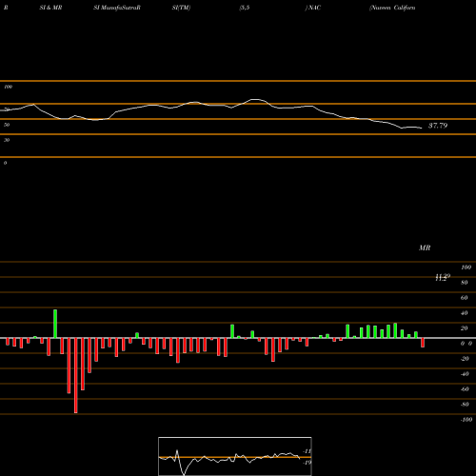This screenshot has width=476, height=476.
Task: Click the RSI axis label 50 on left
Action: [x=7, y=125]
